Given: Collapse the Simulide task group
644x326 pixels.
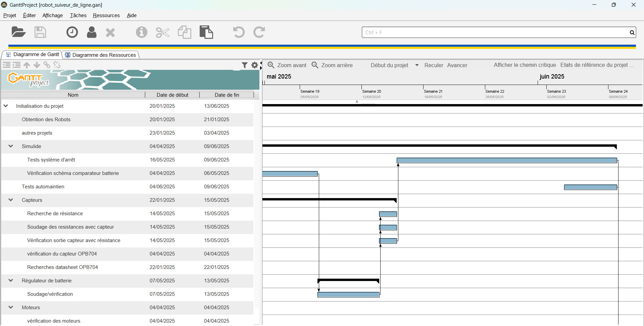Looking at the screenshot, I should click(11, 146).
